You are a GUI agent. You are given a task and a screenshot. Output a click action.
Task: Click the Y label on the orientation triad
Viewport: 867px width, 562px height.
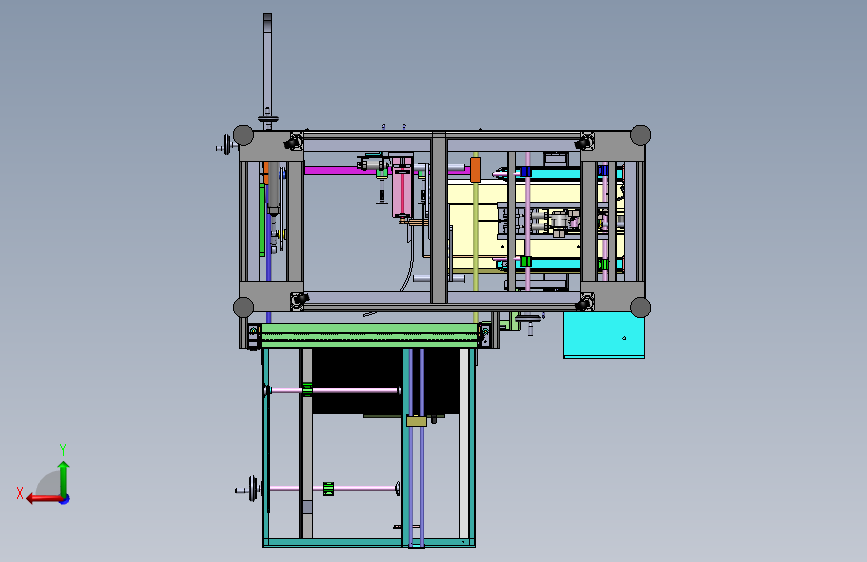pyautogui.click(x=63, y=449)
